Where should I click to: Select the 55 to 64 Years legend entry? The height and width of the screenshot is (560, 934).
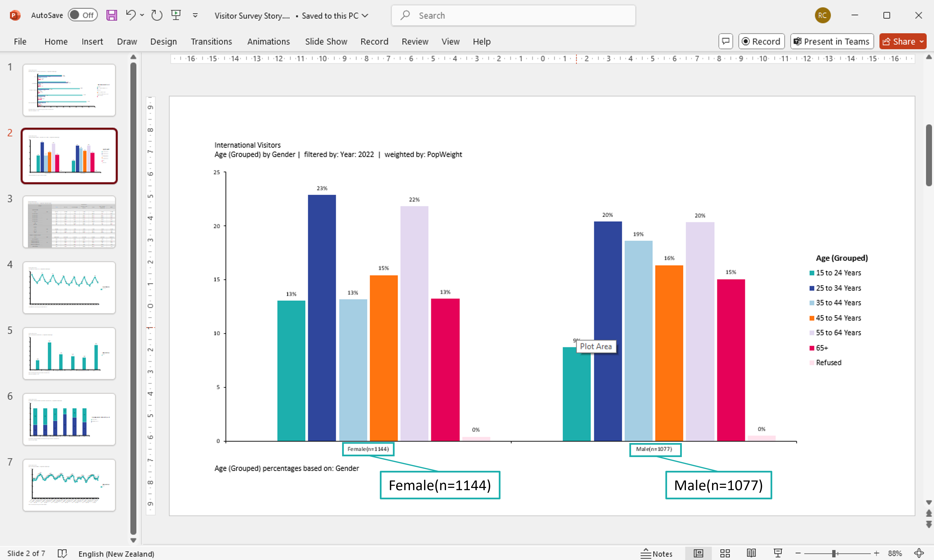(835, 333)
